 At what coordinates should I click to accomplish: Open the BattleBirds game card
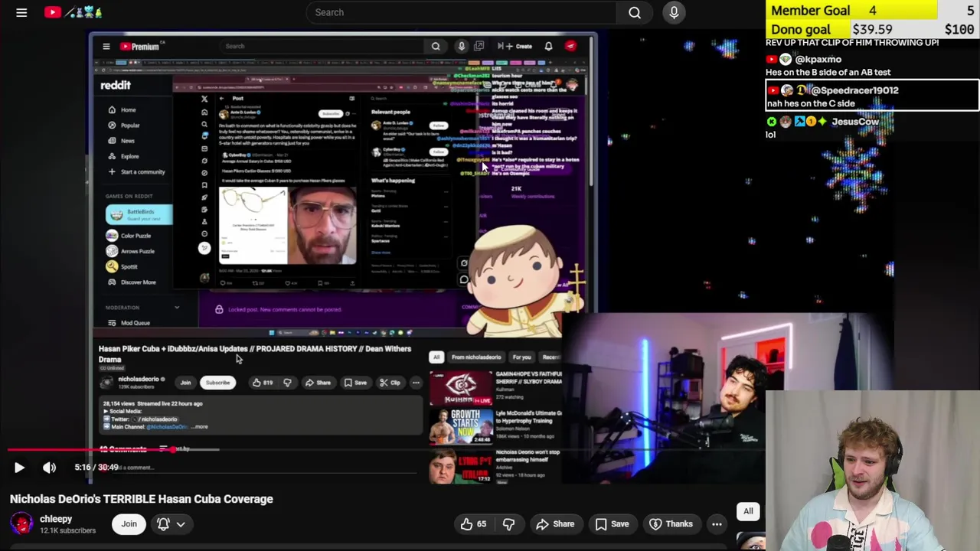(139, 215)
